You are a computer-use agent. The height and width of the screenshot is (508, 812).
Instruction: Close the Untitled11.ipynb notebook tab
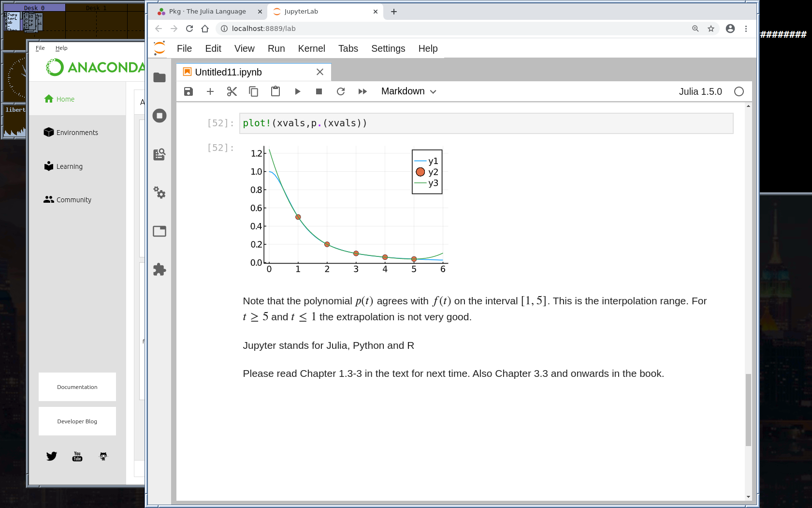320,72
